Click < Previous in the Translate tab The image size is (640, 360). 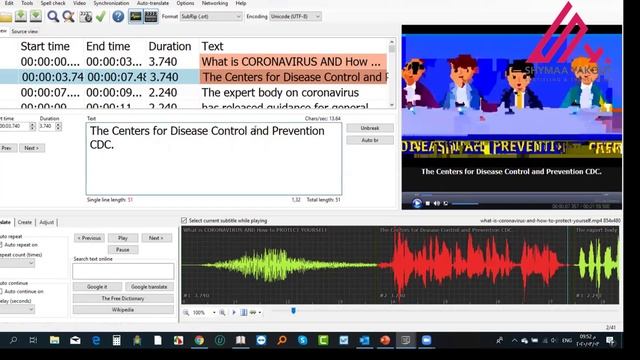pyautogui.click(x=89, y=238)
